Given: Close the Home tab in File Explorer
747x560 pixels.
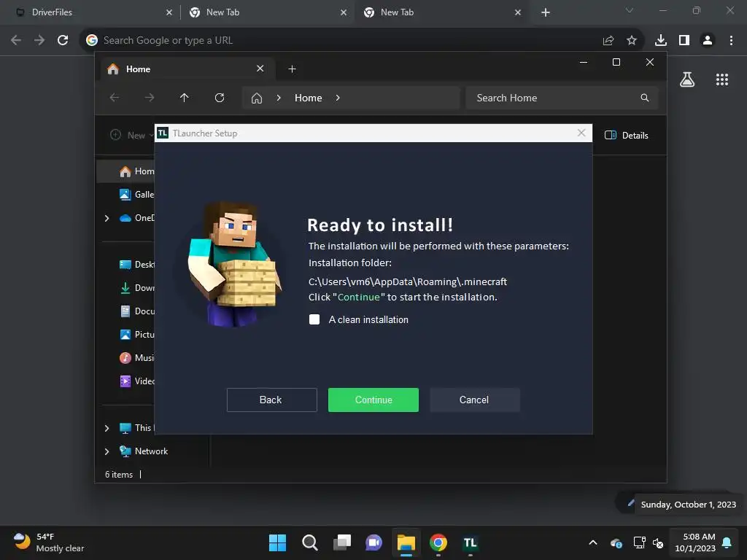Looking at the screenshot, I should click(260, 69).
